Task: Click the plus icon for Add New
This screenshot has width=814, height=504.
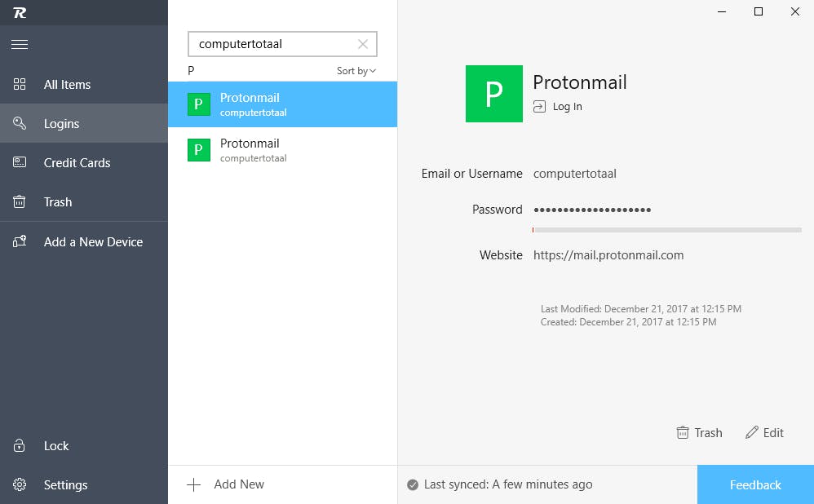Action: point(193,484)
